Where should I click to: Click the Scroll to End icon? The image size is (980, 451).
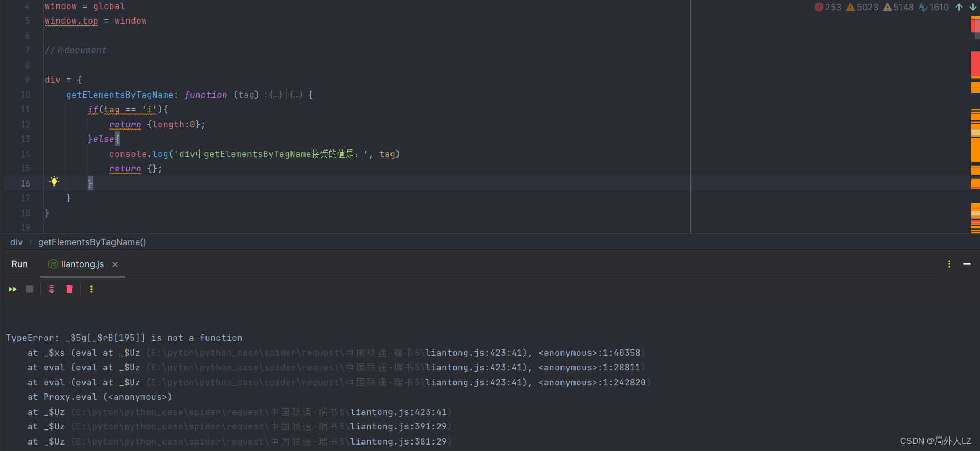coord(52,289)
